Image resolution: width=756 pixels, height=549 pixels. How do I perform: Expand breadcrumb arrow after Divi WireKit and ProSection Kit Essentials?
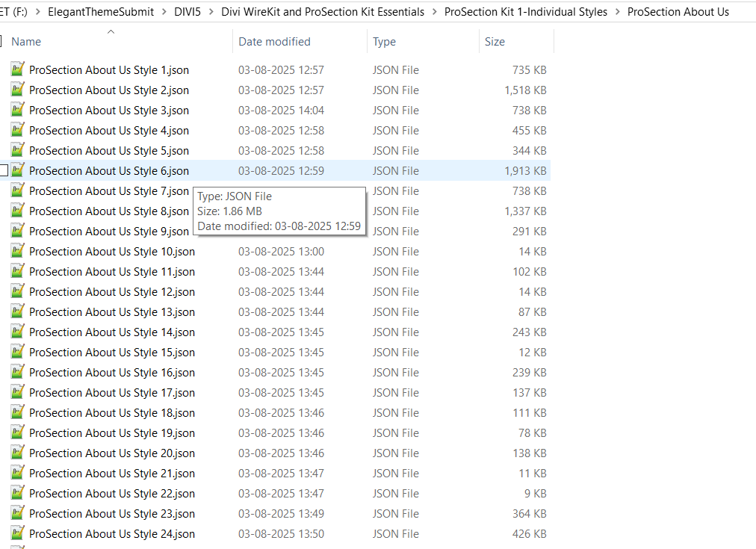click(x=435, y=11)
